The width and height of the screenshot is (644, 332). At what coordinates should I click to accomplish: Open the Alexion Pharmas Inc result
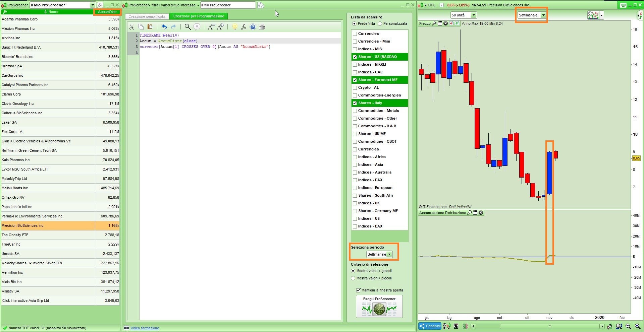[x=60, y=28]
